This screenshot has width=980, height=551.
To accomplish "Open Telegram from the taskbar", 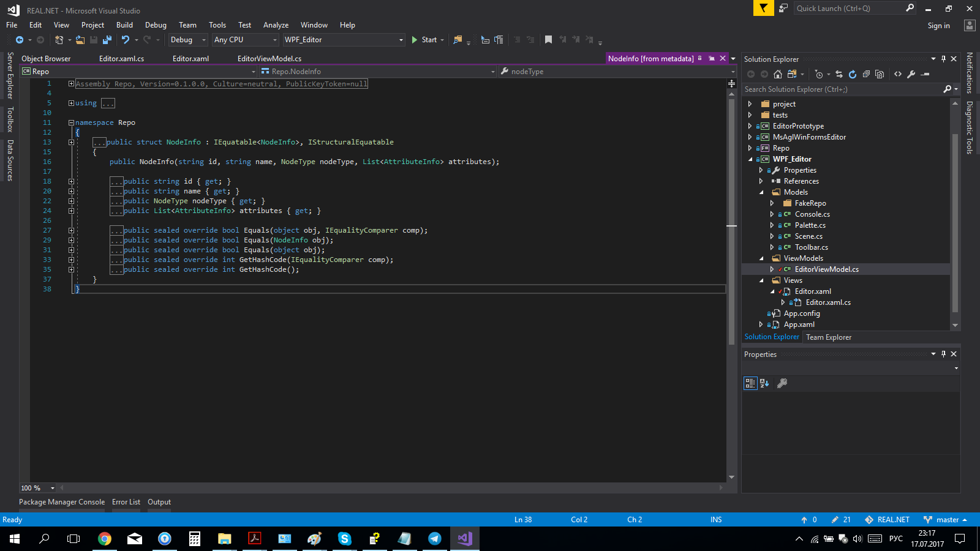I will (x=434, y=539).
